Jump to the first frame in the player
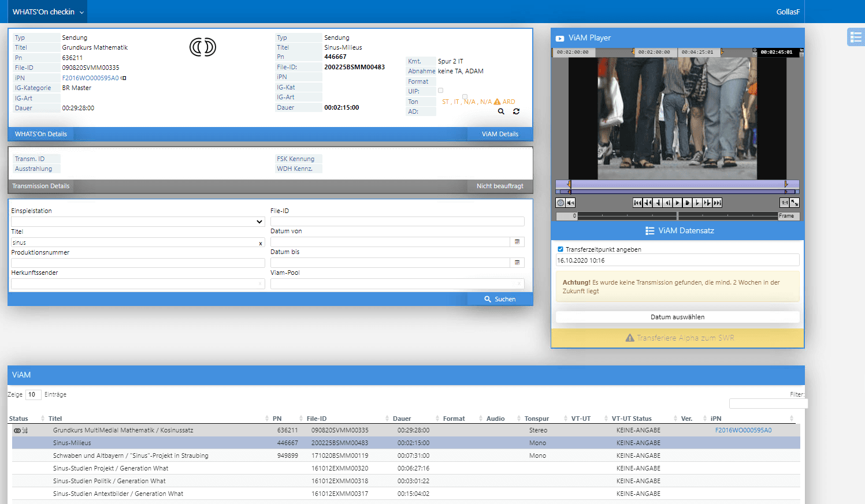The image size is (865, 504). [637, 202]
